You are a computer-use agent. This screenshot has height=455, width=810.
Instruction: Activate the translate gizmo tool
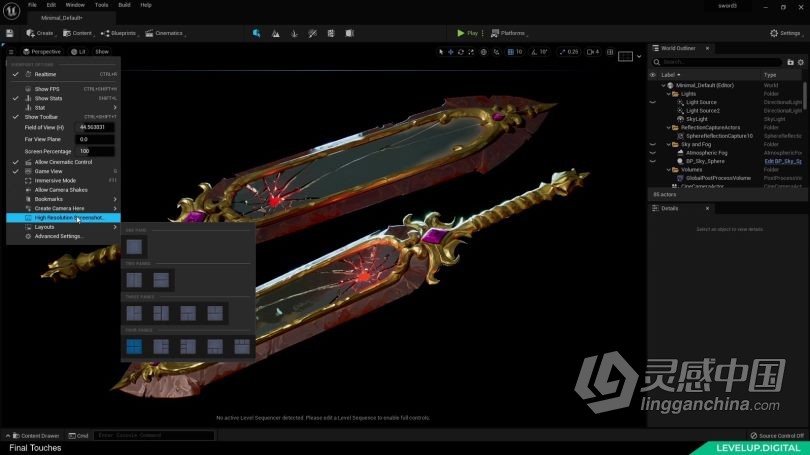pos(450,52)
